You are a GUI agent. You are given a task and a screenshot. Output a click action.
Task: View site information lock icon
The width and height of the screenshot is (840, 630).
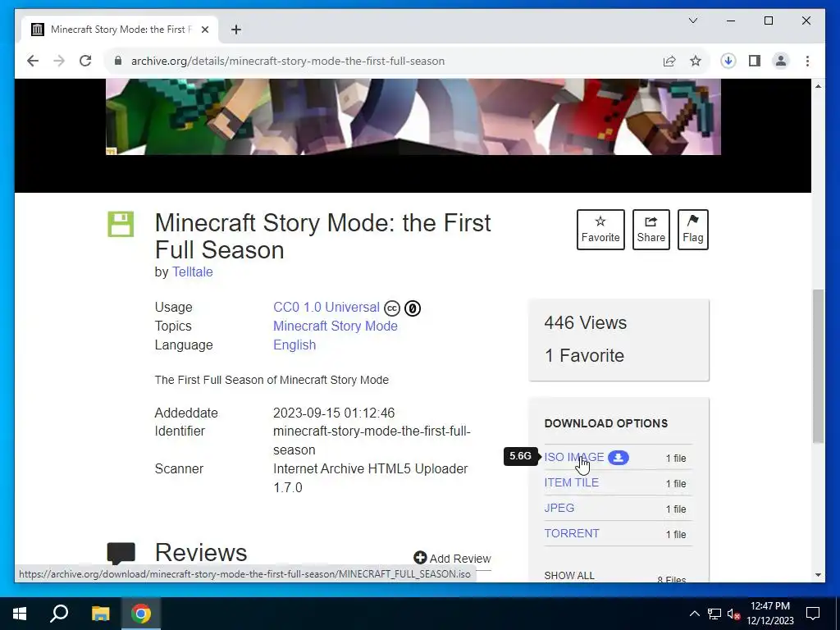118,61
